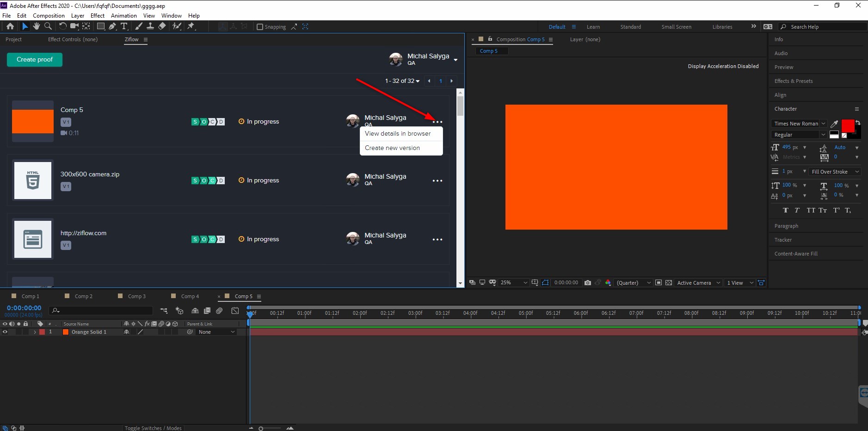
Task: Click the red fill color swatch
Action: click(x=847, y=125)
